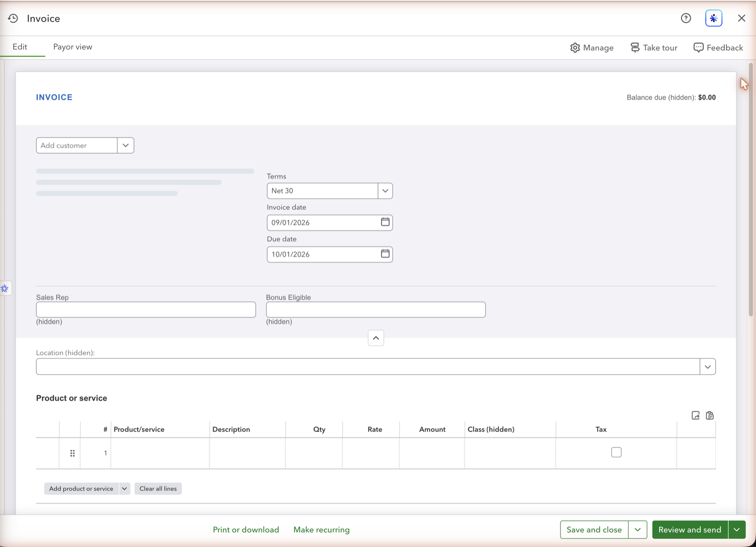756x547 pixels.
Task: Click the export lines icon above table
Action: (696, 416)
